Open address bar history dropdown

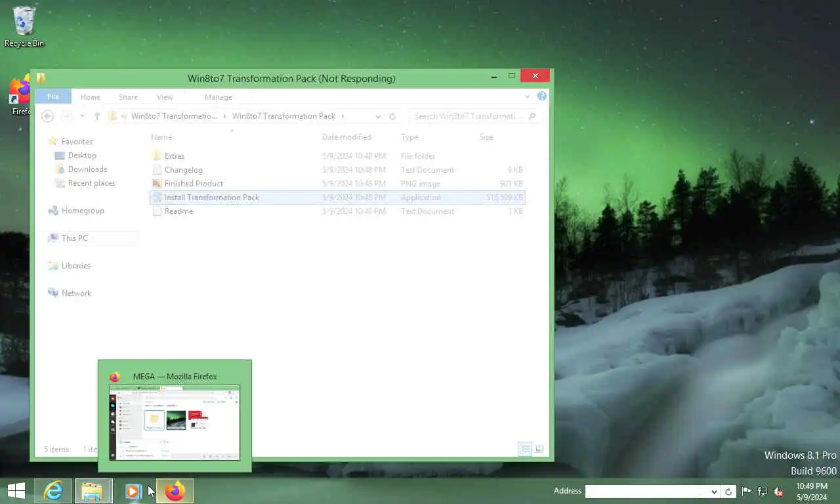(378, 116)
